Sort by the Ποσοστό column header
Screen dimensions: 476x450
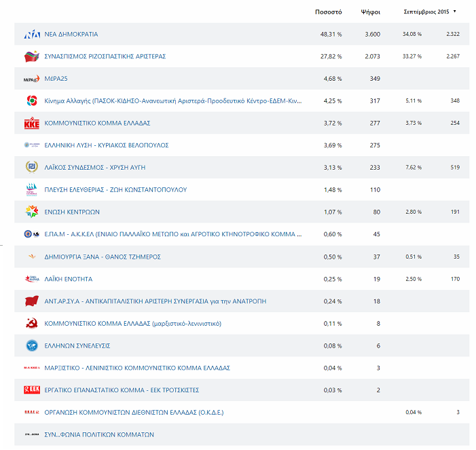point(329,12)
